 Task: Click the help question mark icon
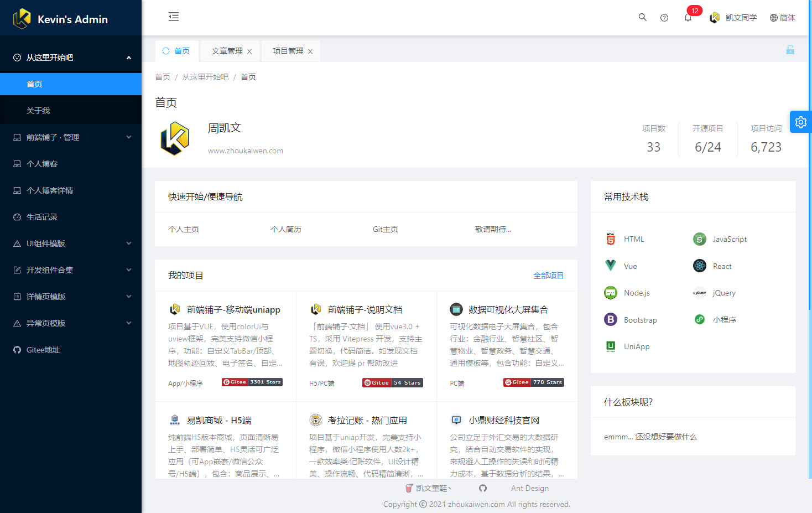664,18
